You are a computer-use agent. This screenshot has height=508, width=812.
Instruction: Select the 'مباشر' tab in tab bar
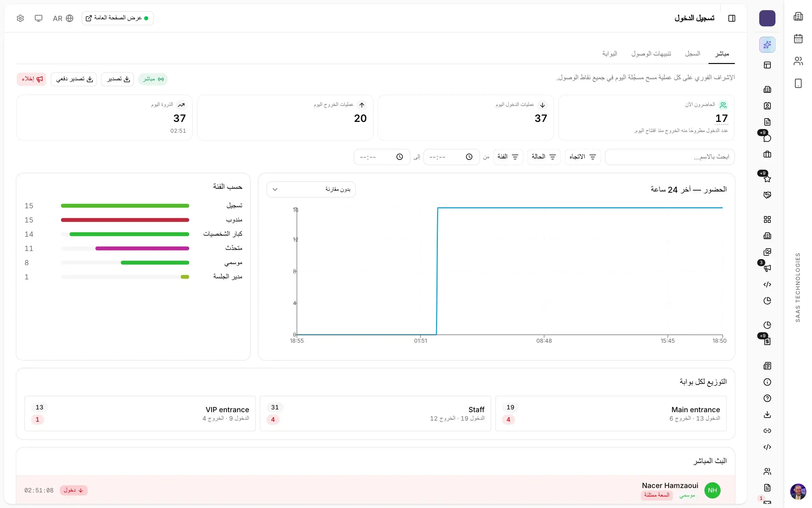click(x=722, y=54)
